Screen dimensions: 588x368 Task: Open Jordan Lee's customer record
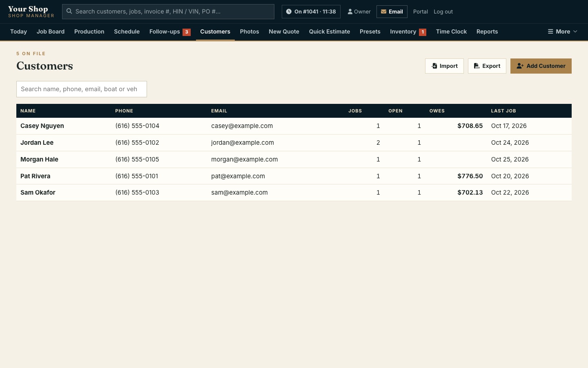[x=37, y=143]
